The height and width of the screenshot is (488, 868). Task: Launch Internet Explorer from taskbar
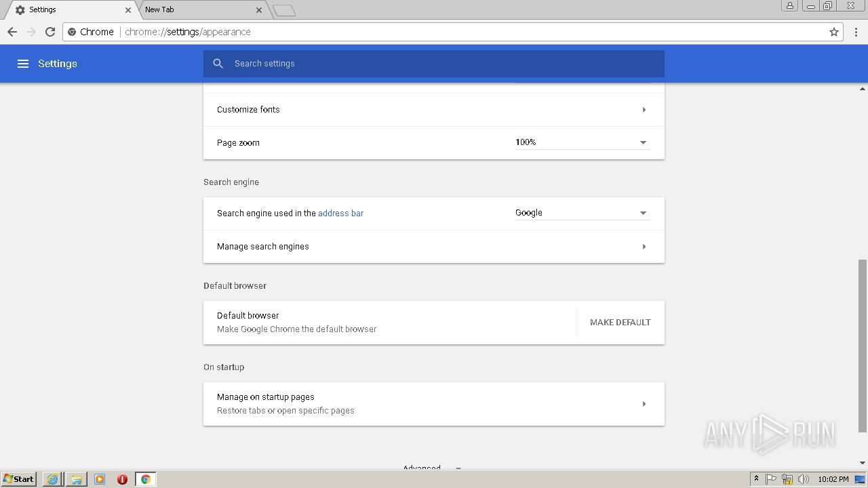(x=52, y=479)
